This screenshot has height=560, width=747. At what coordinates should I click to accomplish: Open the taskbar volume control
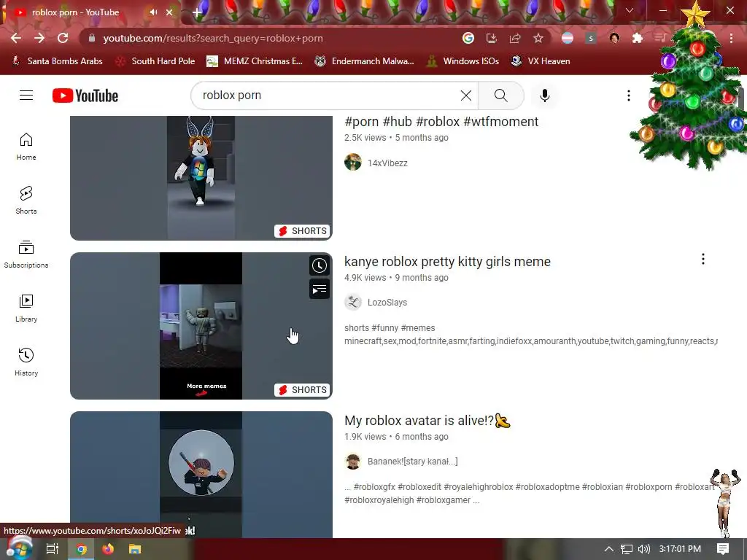643,549
